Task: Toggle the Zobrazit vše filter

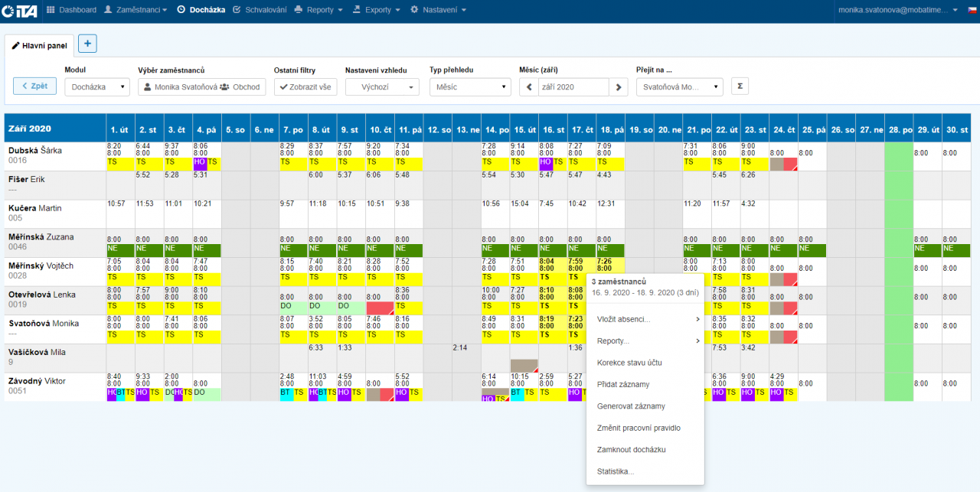Action: (305, 87)
